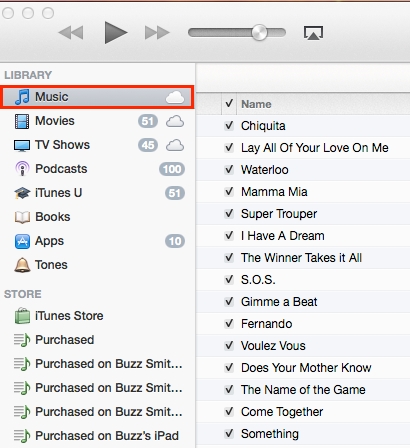Click the playlist icon beside Purchased on Buzz's iPad

coord(22,436)
